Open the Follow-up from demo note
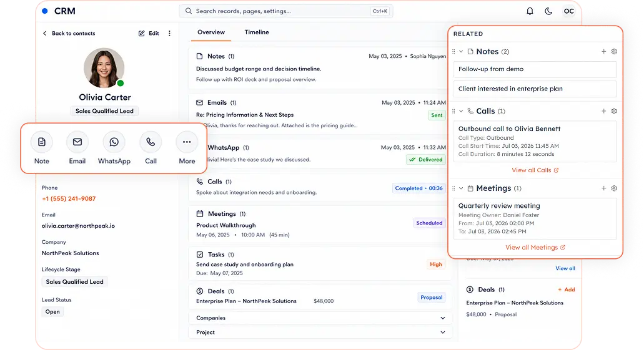 (x=535, y=69)
